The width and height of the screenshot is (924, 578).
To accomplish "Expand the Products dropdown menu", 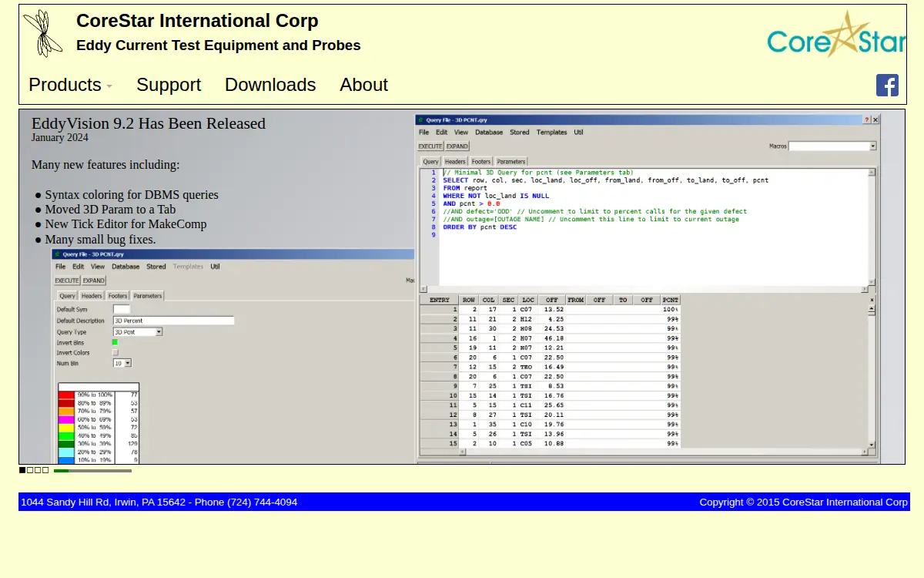I will point(70,85).
